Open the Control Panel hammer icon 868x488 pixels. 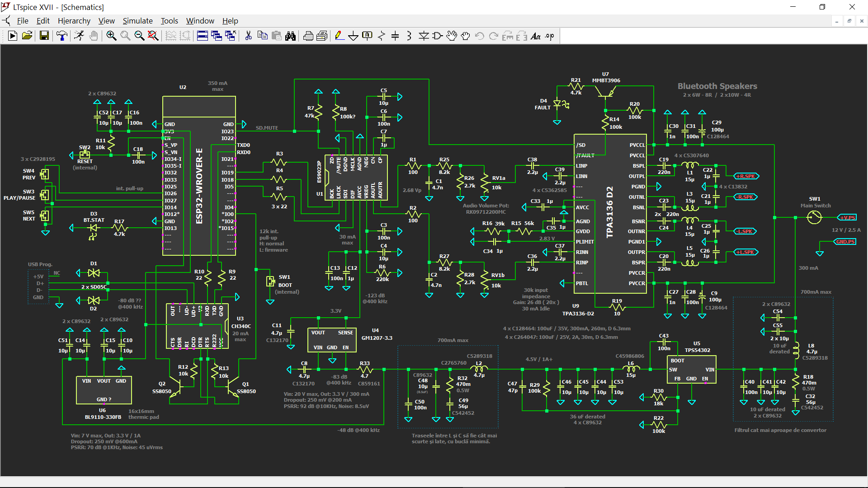pyautogui.click(x=62, y=36)
